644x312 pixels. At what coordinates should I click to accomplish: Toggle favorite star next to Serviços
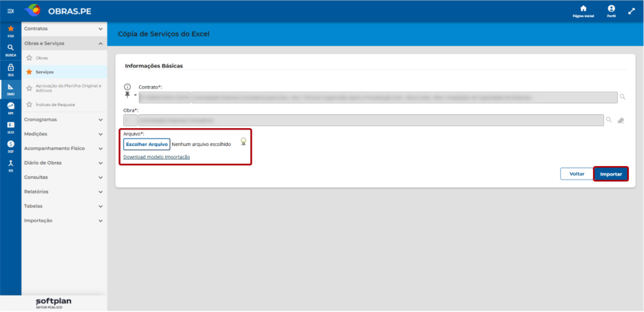(29, 72)
